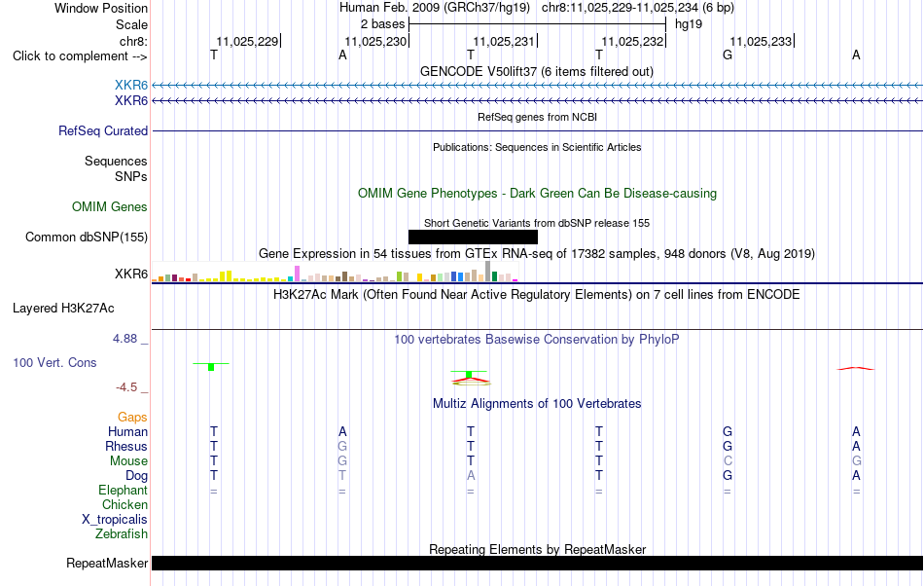Click the 'Click to complement' label
Image resolution: width=924 pixels, height=586 pixels.
click(80, 56)
